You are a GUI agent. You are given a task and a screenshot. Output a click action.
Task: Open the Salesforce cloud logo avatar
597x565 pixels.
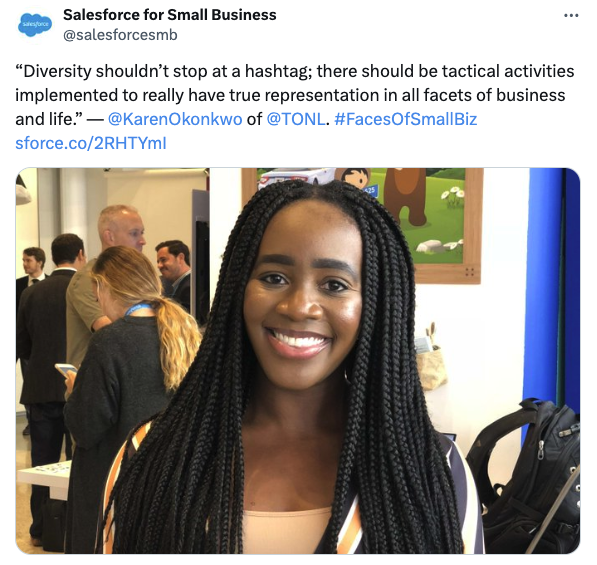(x=35, y=24)
